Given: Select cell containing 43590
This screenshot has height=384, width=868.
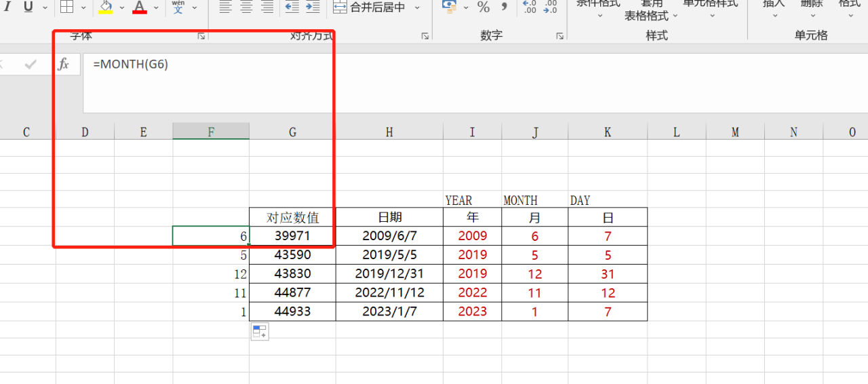Looking at the screenshot, I should (292, 254).
